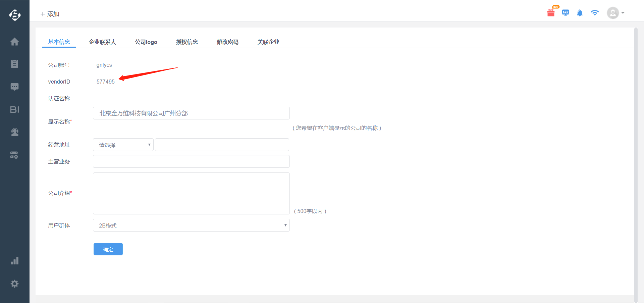Click the customer service agent icon
The height and width of the screenshot is (303, 644).
tap(14, 132)
